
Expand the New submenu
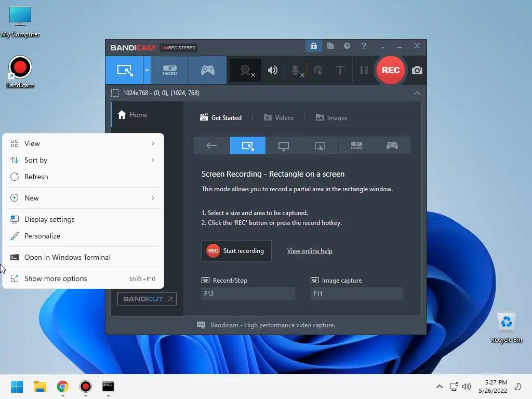click(83, 198)
